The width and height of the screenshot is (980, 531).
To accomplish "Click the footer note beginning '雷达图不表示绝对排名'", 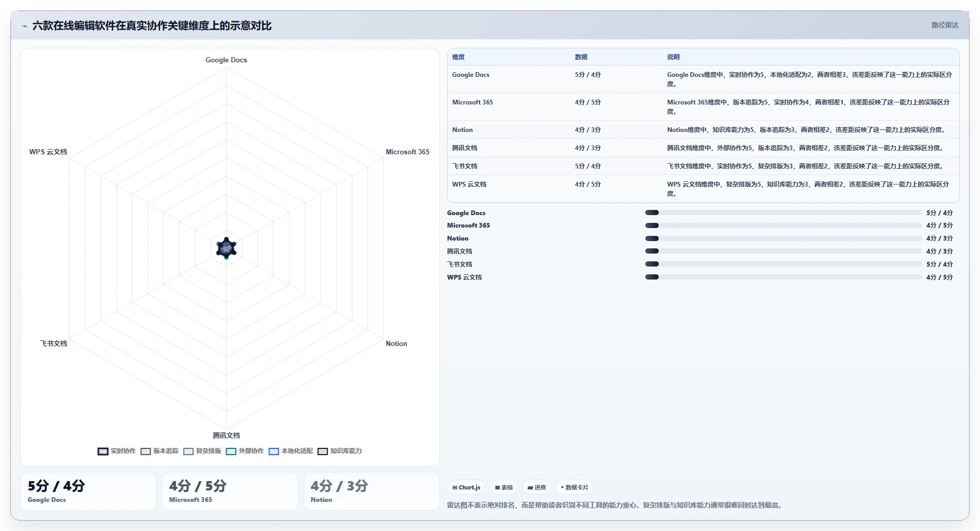I will 616,505.
